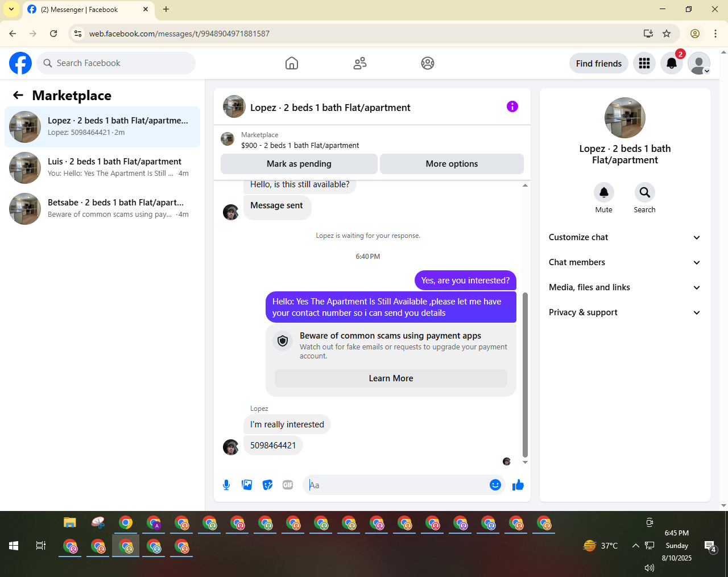Open the emoji picker in message box

point(495,485)
